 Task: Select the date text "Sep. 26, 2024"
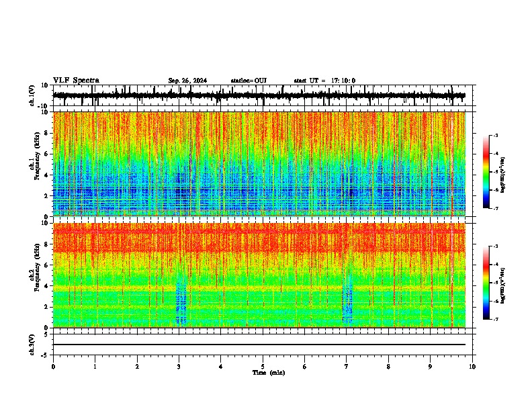click(x=187, y=81)
